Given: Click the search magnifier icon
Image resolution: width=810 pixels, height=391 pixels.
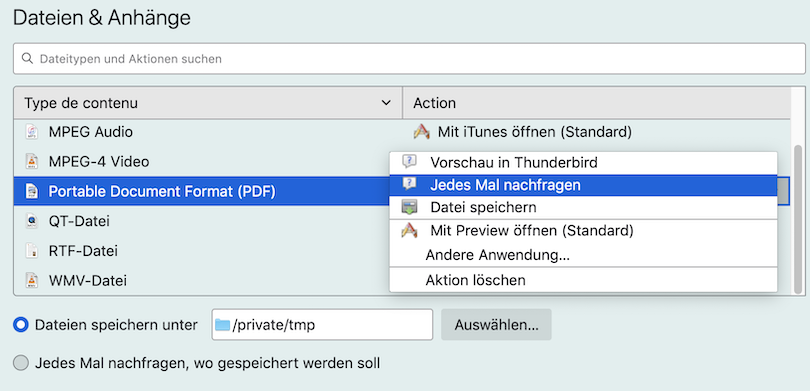Looking at the screenshot, I should (27, 58).
